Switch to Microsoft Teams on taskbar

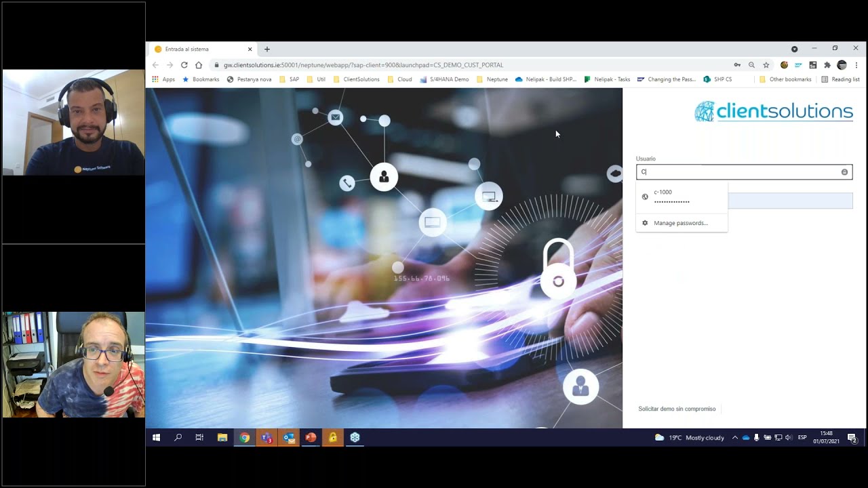tap(267, 438)
